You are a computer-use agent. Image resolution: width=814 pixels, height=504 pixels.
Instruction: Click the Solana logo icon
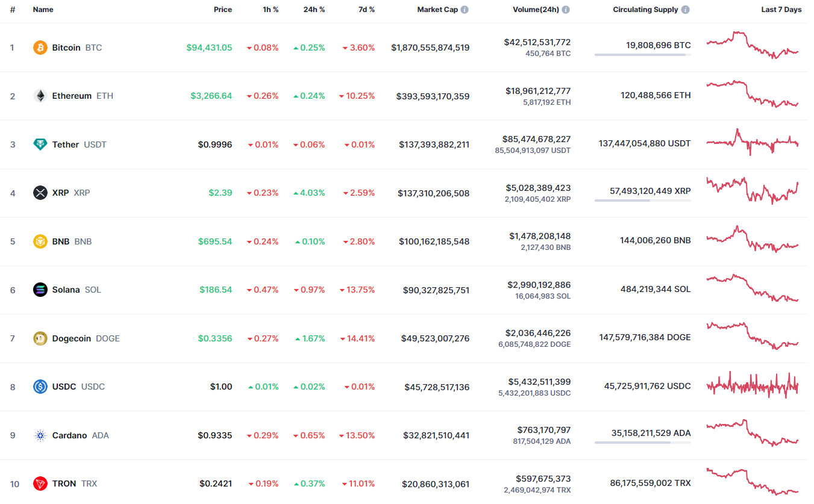[40, 290]
